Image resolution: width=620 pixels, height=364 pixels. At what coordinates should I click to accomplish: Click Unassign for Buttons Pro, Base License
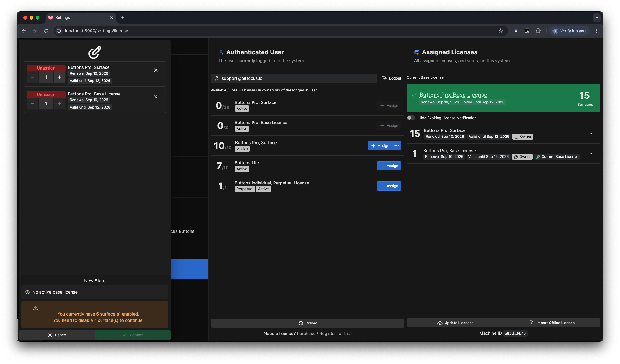[x=46, y=94]
